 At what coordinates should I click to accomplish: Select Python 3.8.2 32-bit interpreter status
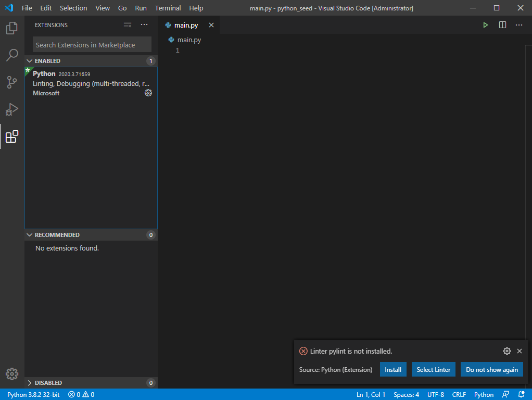(x=33, y=395)
